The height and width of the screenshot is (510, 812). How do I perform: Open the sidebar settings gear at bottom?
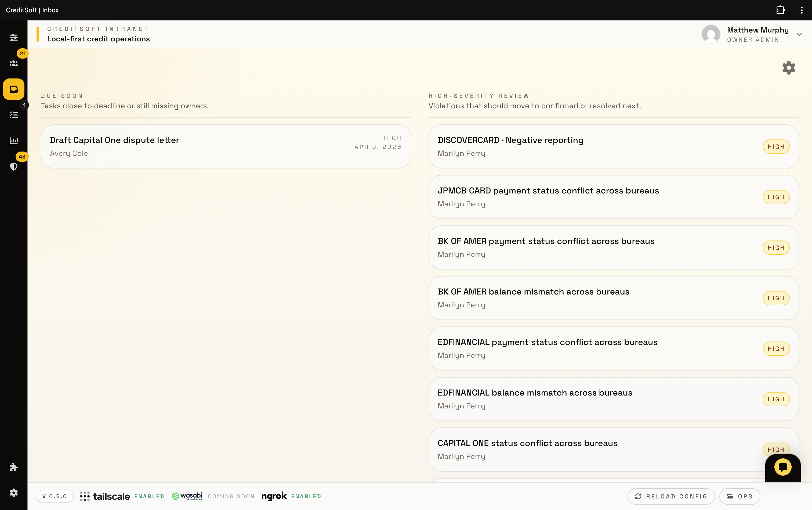(x=13, y=493)
